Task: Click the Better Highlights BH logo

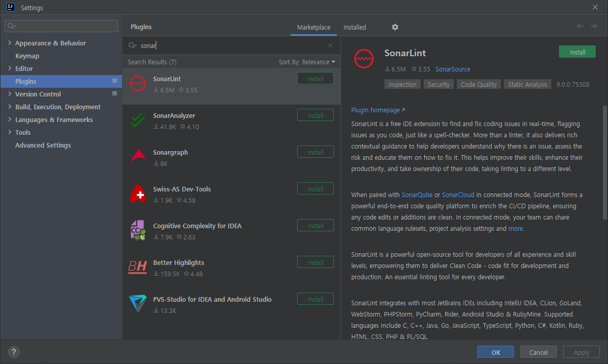Action: (138, 268)
